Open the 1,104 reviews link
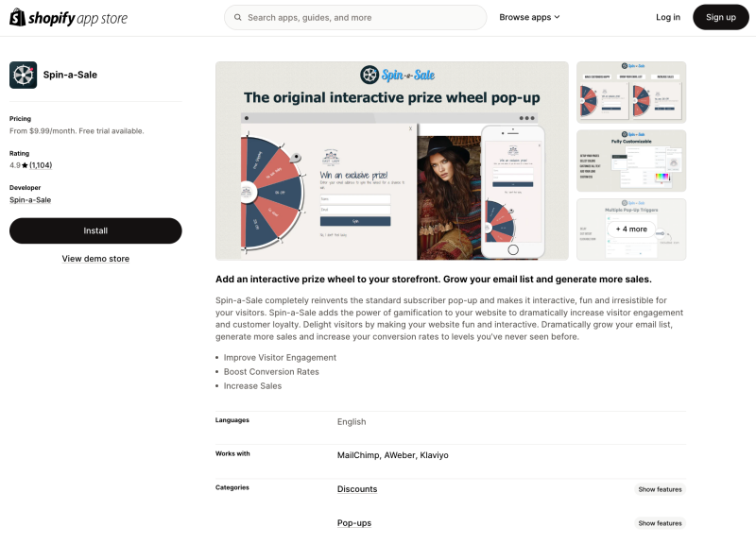Screen dimensions: 756x544 (41, 165)
